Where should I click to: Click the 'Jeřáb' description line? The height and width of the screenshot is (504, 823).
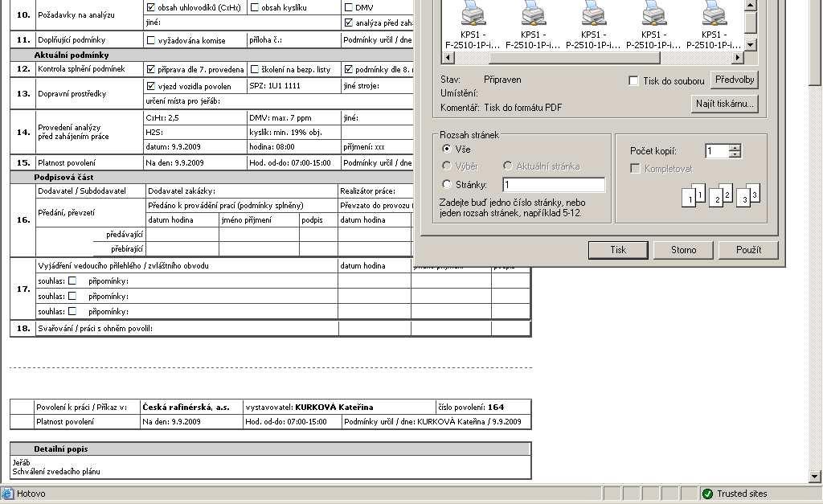coord(22,462)
